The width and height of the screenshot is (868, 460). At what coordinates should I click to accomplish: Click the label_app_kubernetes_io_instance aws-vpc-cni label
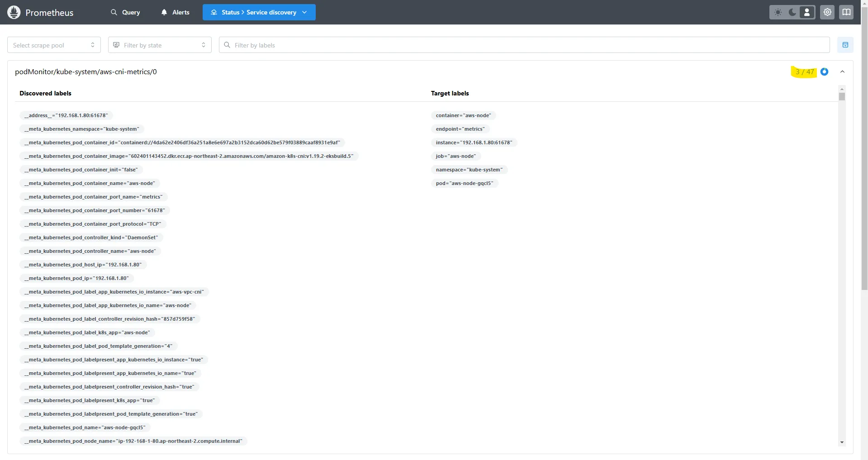click(x=114, y=292)
